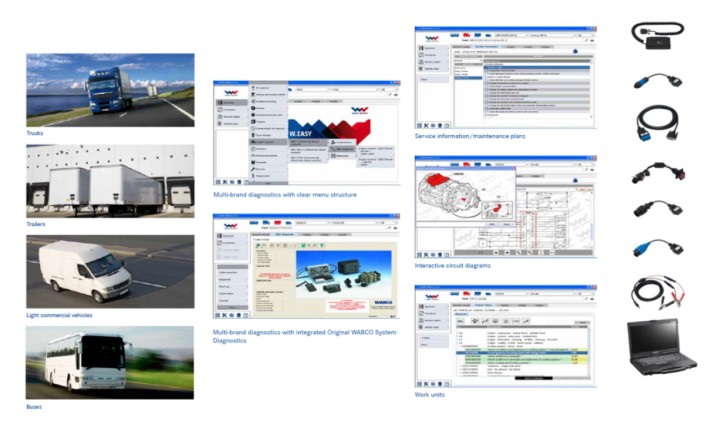Click the Trucks photo thumbnail
This screenshot has height=428, width=710.
pyautogui.click(x=110, y=90)
